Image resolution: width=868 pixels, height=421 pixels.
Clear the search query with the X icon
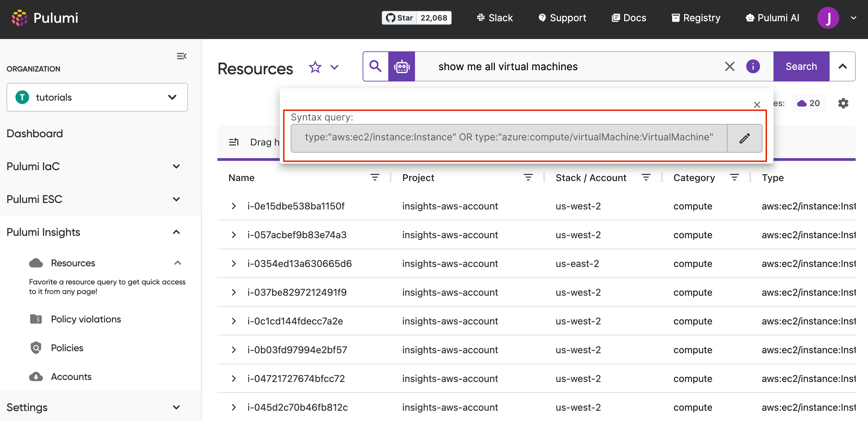[x=730, y=66]
